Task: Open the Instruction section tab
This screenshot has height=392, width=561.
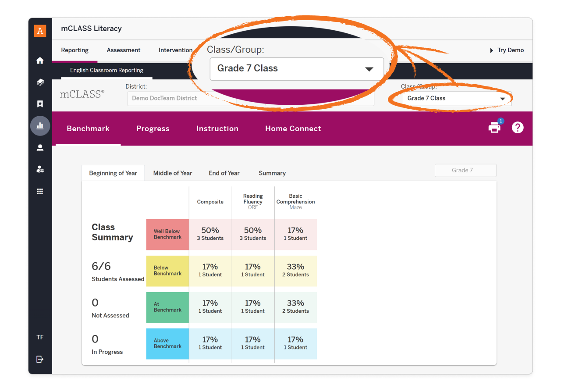Action: [217, 128]
